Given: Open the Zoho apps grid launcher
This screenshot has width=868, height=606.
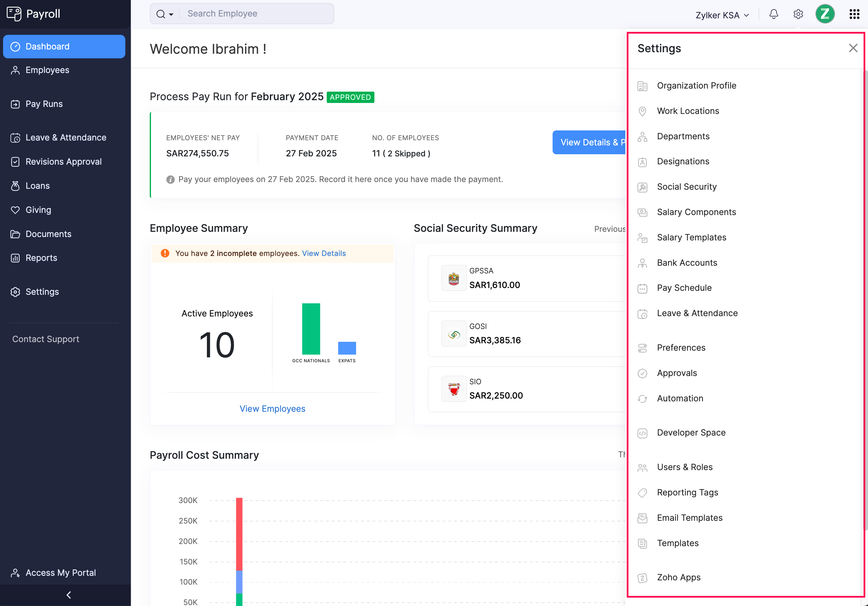Looking at the screenshot, I should [x=854, y=14].
